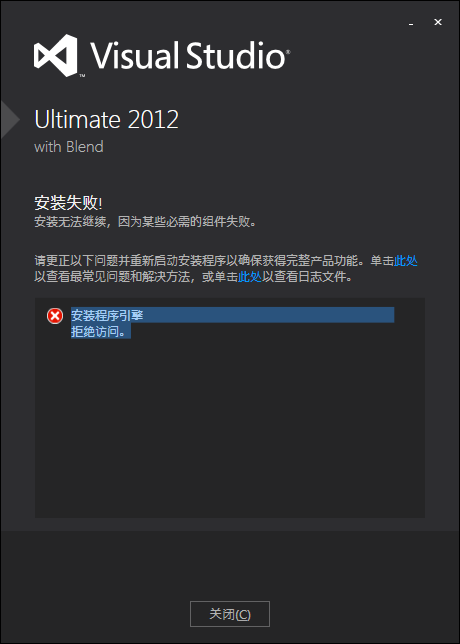Minimize the Visual Studio installer window
460x644 pixels.
[x=411, y=23]
